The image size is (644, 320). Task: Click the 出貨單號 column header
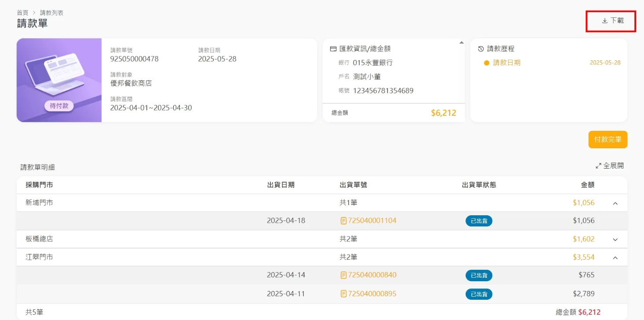click(353, 185)
